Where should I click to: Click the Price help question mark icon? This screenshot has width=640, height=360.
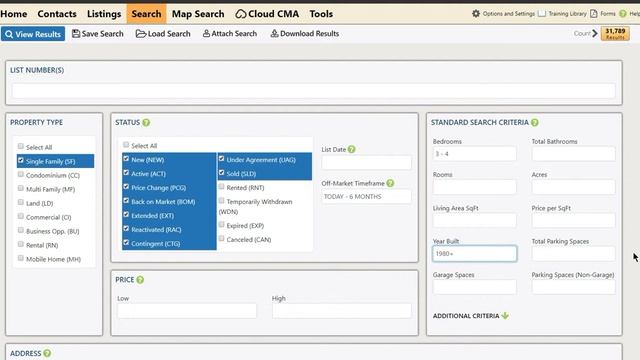(x=140, y=280)
